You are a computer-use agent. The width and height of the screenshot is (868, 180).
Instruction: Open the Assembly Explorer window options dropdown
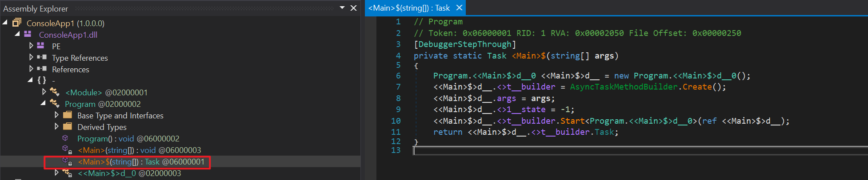pyautogui.click(x=342, y=8)
